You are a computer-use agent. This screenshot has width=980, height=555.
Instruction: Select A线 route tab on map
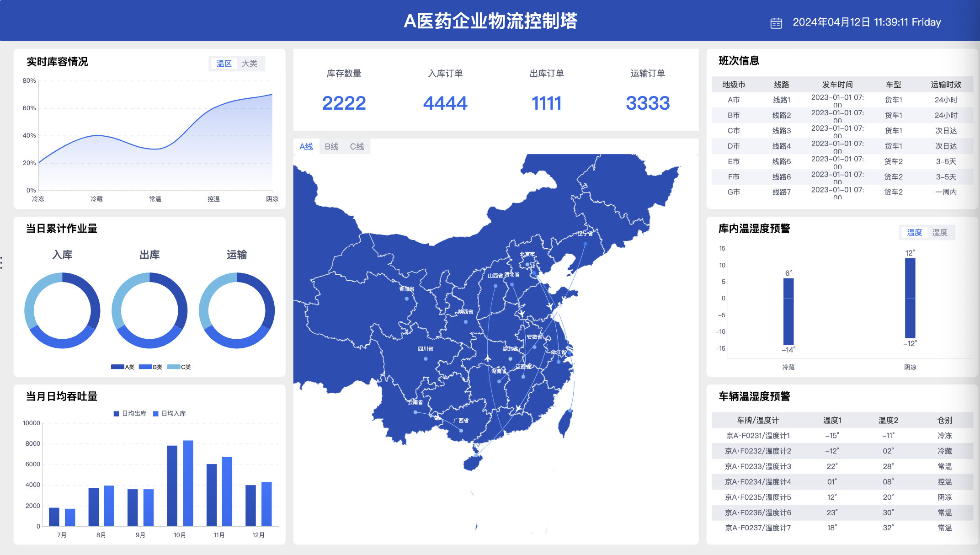click(x=306, y=145)
